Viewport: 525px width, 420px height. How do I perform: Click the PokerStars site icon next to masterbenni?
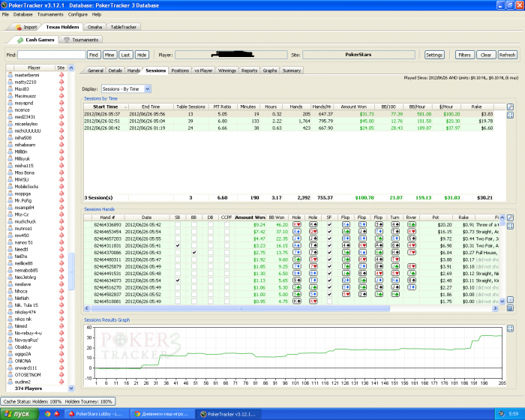[61, 75]
